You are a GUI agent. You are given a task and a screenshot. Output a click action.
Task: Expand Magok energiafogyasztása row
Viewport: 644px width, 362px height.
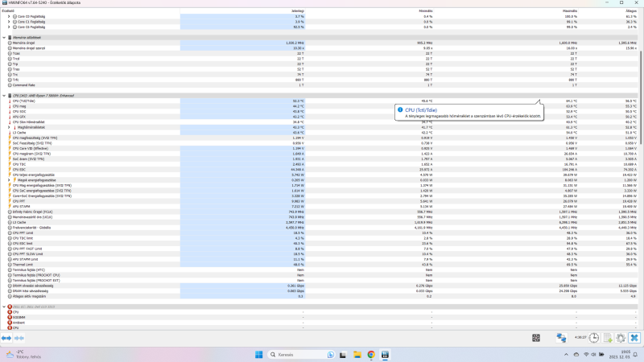(9, 180)
